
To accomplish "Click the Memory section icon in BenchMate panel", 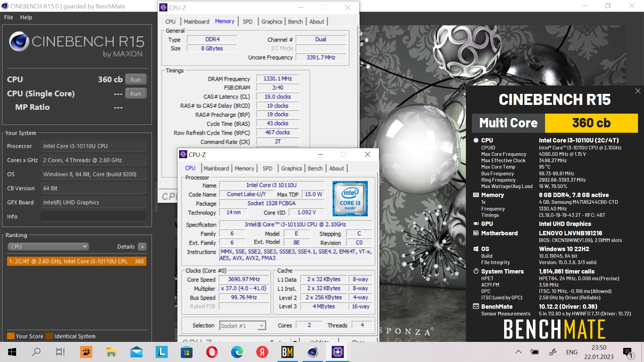I will tap(476, 195).
